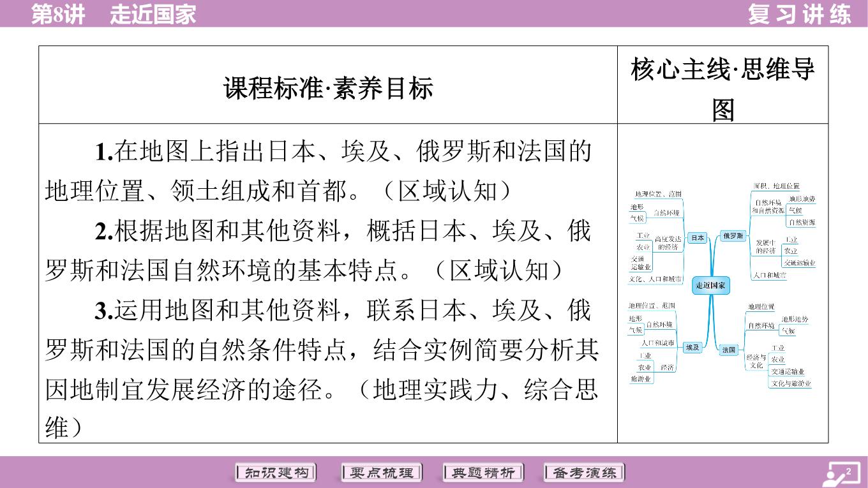This screenshot has width=868, height=488.
Task: Click objective 1 beginning 在地图上指出日本
Action: click(x=318, y=171)
